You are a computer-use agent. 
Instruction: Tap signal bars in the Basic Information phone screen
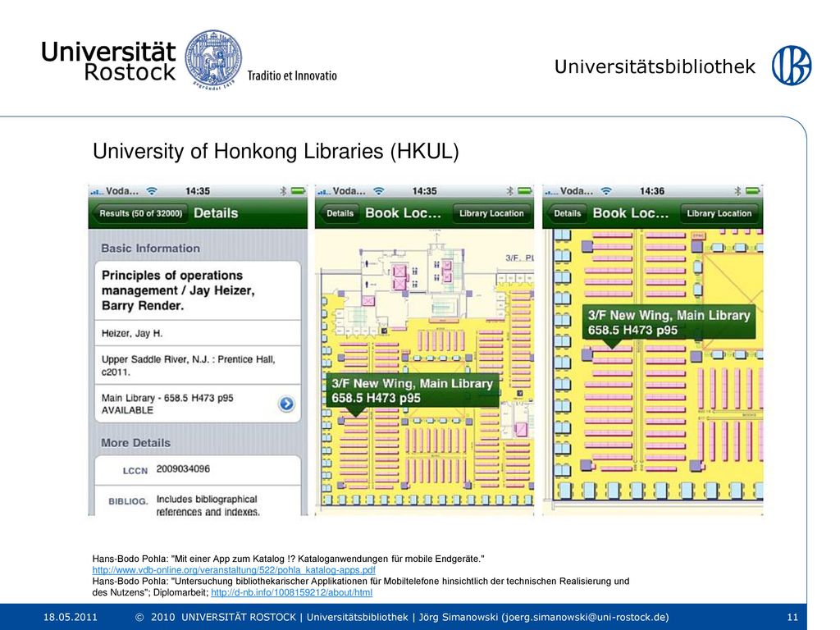(97, 191)
